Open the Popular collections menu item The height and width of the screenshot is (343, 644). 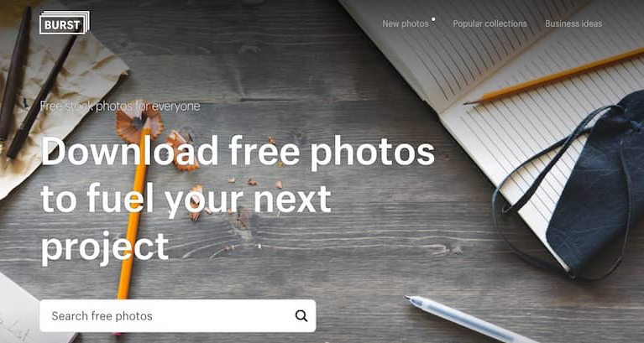[490, 23]
